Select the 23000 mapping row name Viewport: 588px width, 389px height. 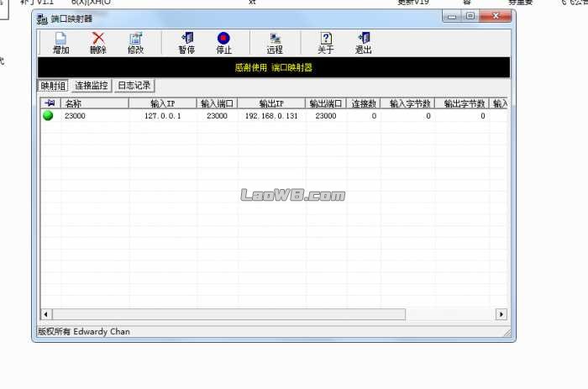tap(75, 116)
